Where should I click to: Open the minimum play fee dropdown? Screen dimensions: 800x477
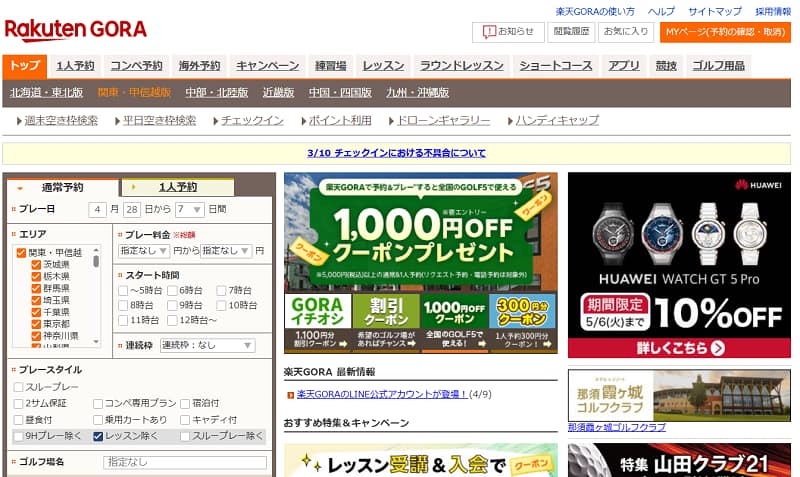pos(144,250)
